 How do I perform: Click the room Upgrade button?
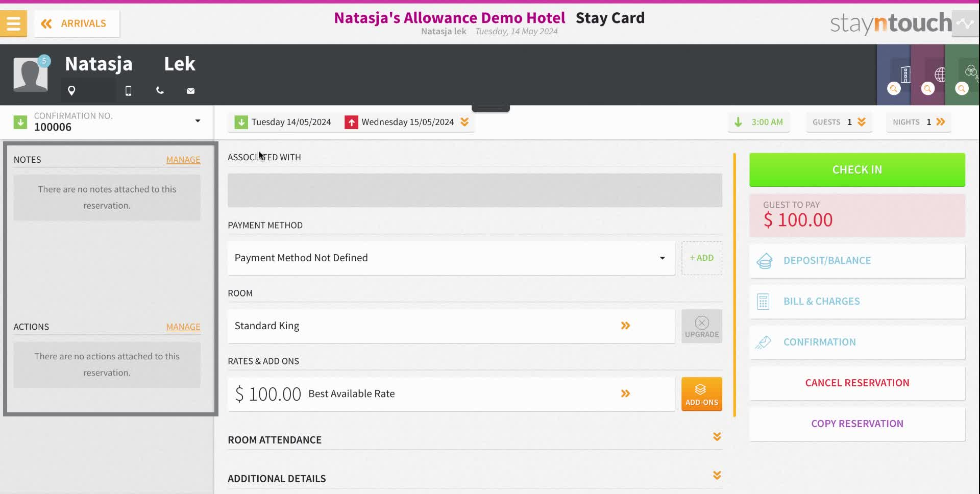(x=702, y=326)
